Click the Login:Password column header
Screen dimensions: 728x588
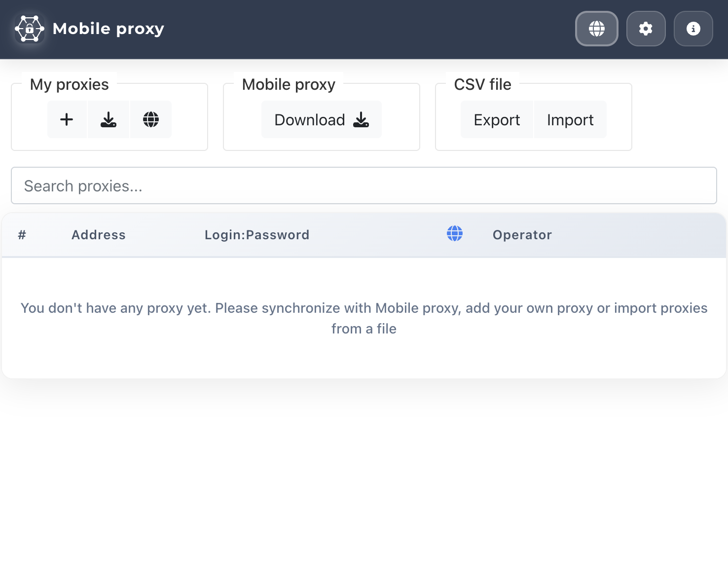pos(257,235)
